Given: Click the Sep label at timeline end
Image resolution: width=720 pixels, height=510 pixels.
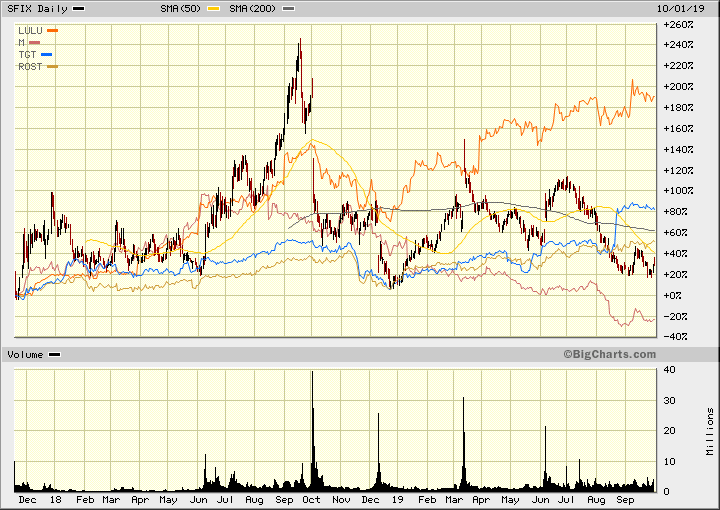Looking at the screenshot, I should click(x=625, y=500).
